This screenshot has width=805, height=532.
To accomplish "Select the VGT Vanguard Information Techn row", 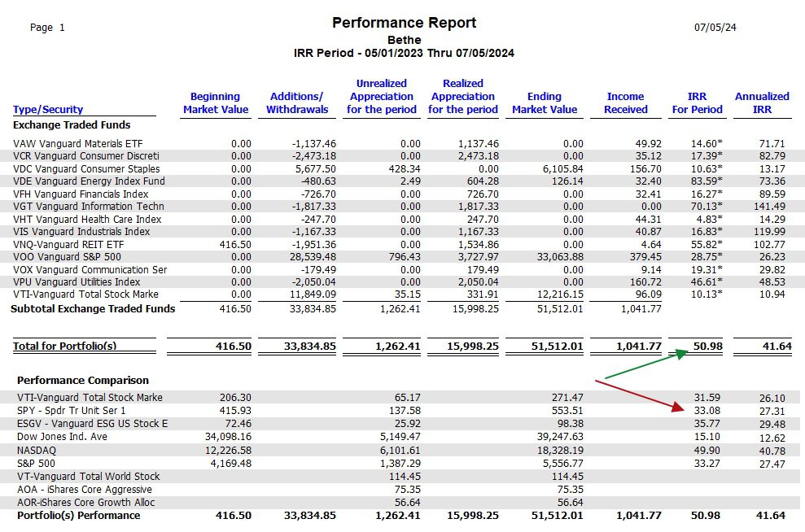I will click(x=402, y=207).
